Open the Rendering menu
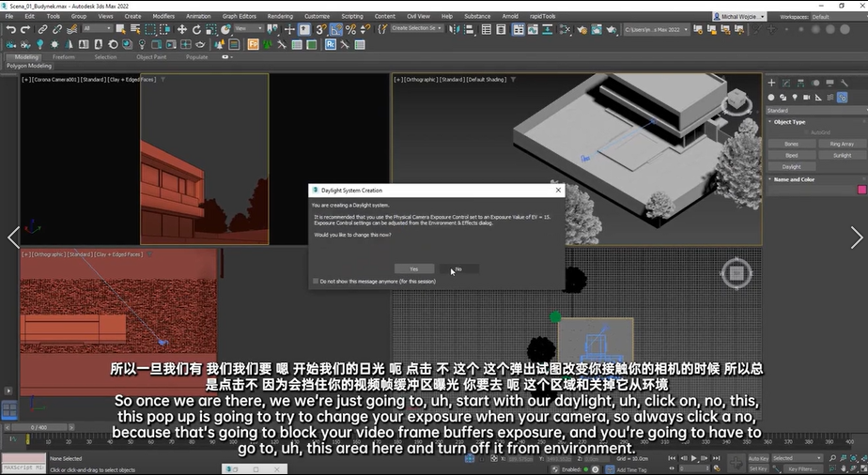Image resolution: width=868 pixels, height=475 pixels. [280, 16]
